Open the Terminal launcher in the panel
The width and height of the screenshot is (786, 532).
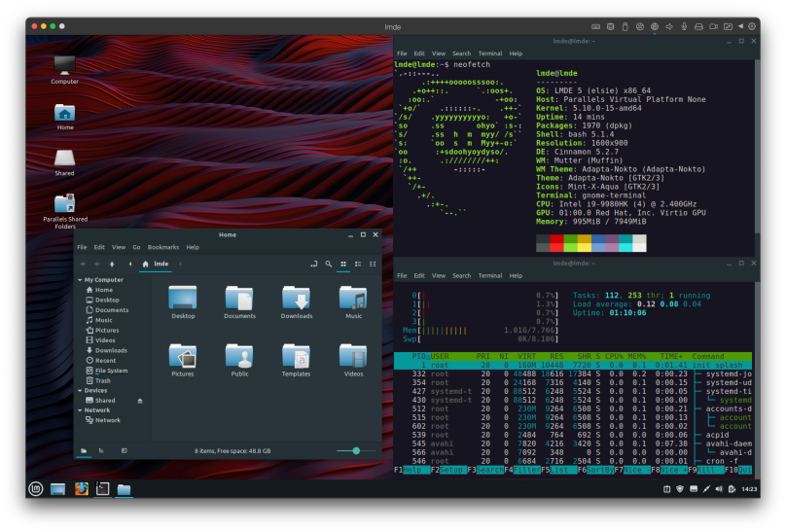pyautogui.click(x=102, y=488)
